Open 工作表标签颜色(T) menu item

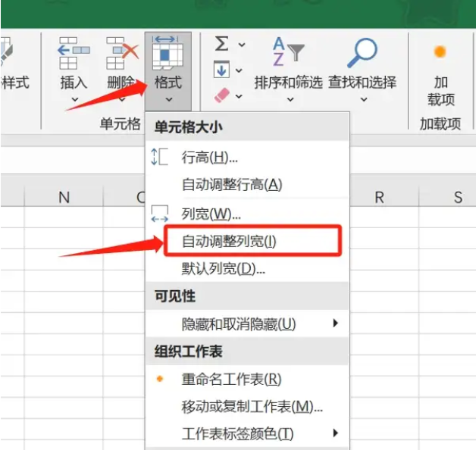247,433
